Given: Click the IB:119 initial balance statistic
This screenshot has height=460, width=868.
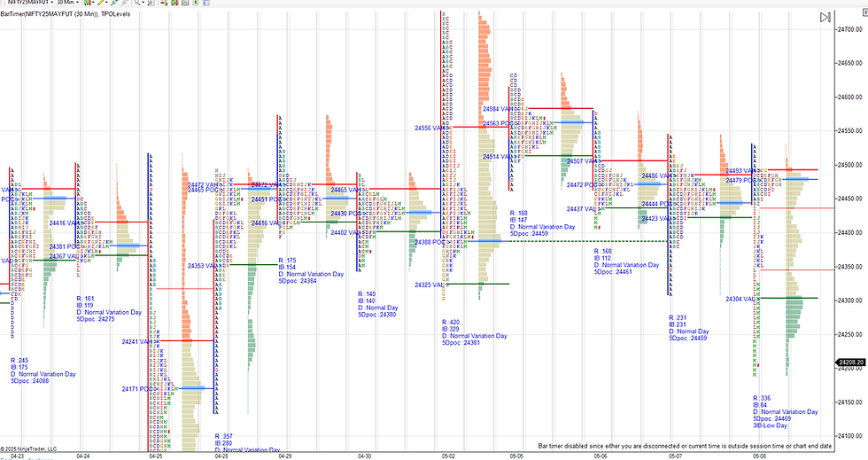Looking at the screenshot, I should [x=85, y=305].
